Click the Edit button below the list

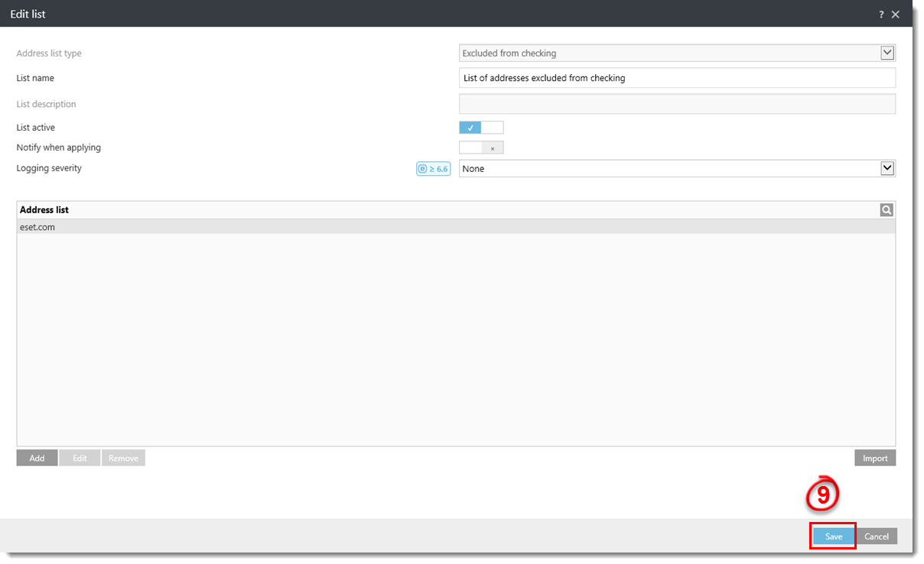tap(80, 458)
